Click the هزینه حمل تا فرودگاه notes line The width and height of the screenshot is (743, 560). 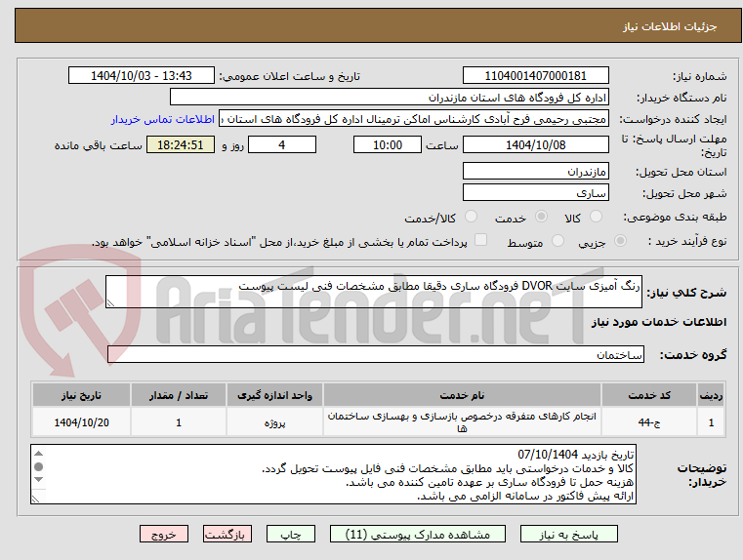coord(489,482)
